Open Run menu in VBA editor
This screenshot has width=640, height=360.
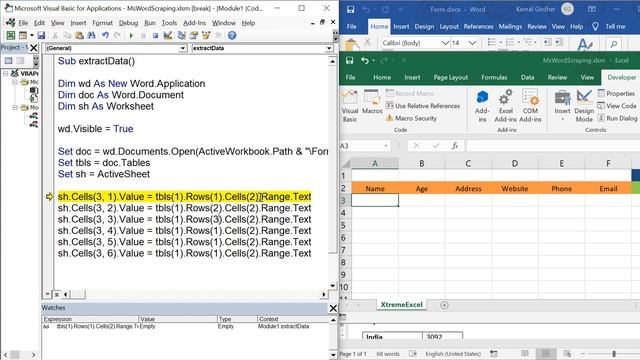[x=150, y=23]
